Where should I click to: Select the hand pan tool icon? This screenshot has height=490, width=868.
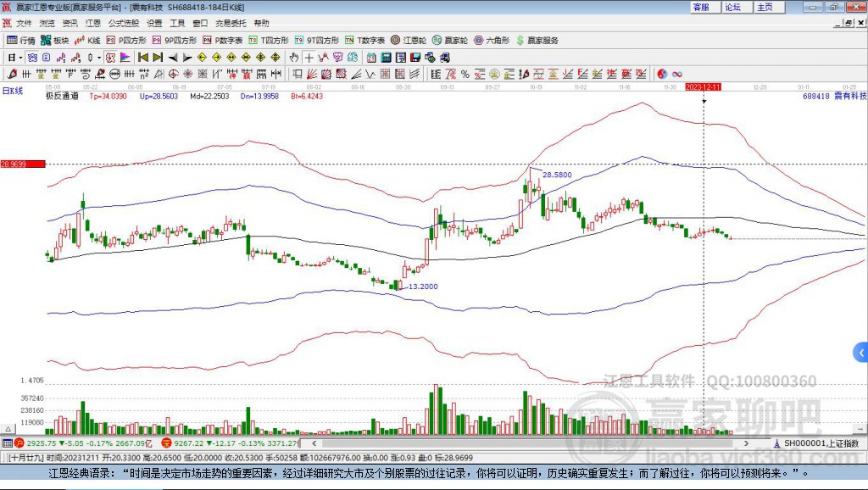(x=294, y=58)
